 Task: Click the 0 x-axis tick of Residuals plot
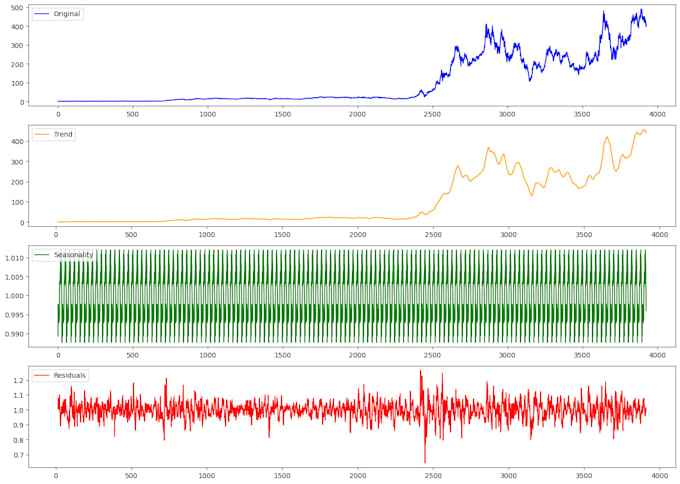click(56, 476)
